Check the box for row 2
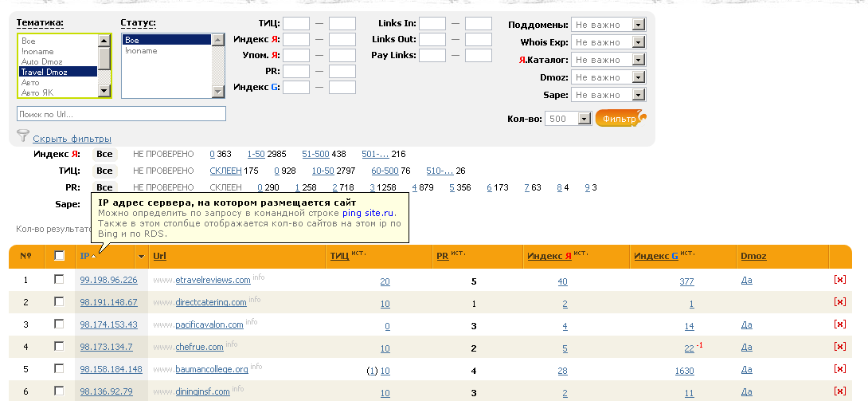 pyautogui.click(x=59, y=302)
